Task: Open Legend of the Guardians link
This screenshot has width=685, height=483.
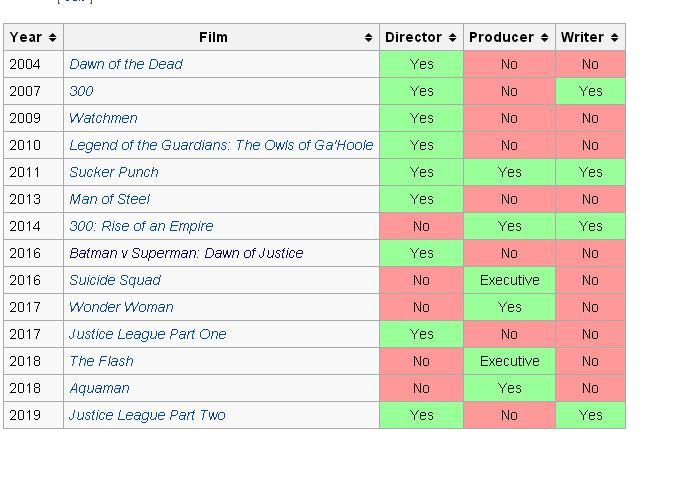Action: [221, 145]
